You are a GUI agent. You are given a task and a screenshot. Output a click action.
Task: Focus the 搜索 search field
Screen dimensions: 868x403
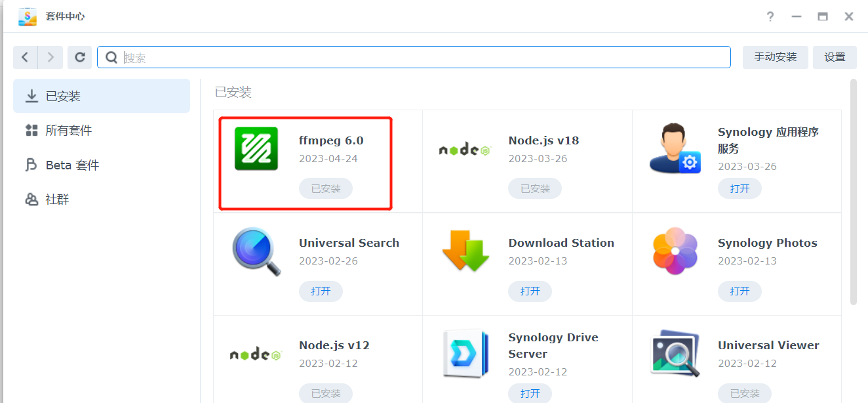coord(414,57)
